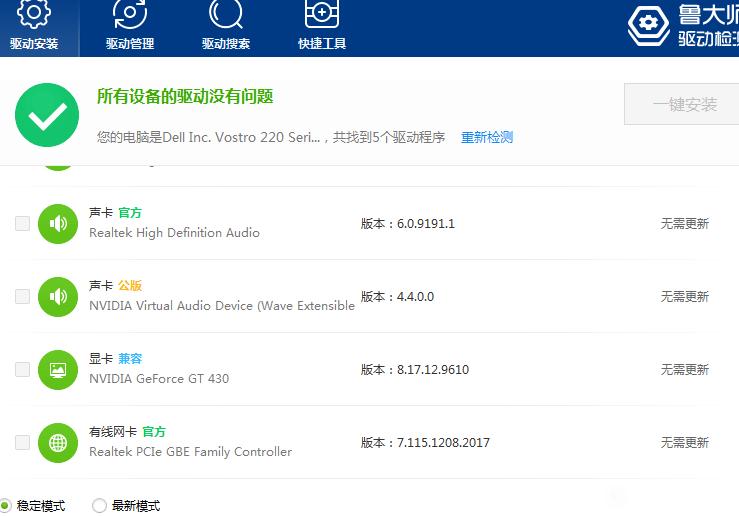
Task: Click 无需更新 in the Realtek PCIe row
Action: pyautogui.click(x=685, y=442)
